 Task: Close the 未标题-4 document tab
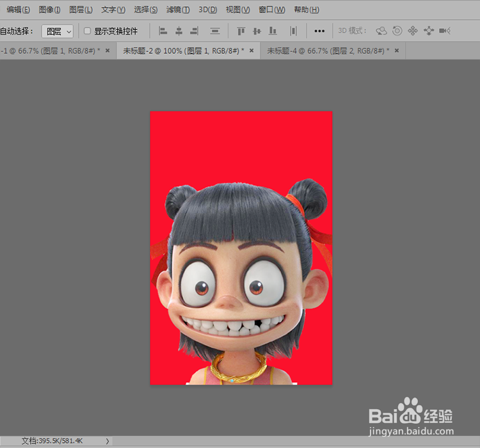pyautogui.click(x=397, y=51)
